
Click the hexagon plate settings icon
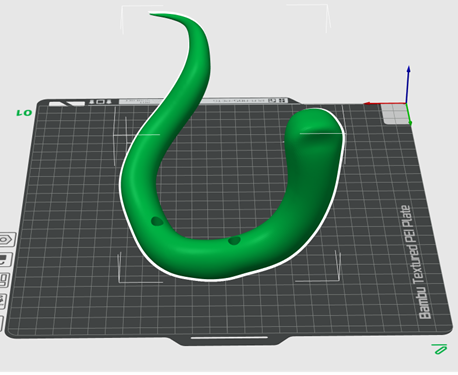7,240
